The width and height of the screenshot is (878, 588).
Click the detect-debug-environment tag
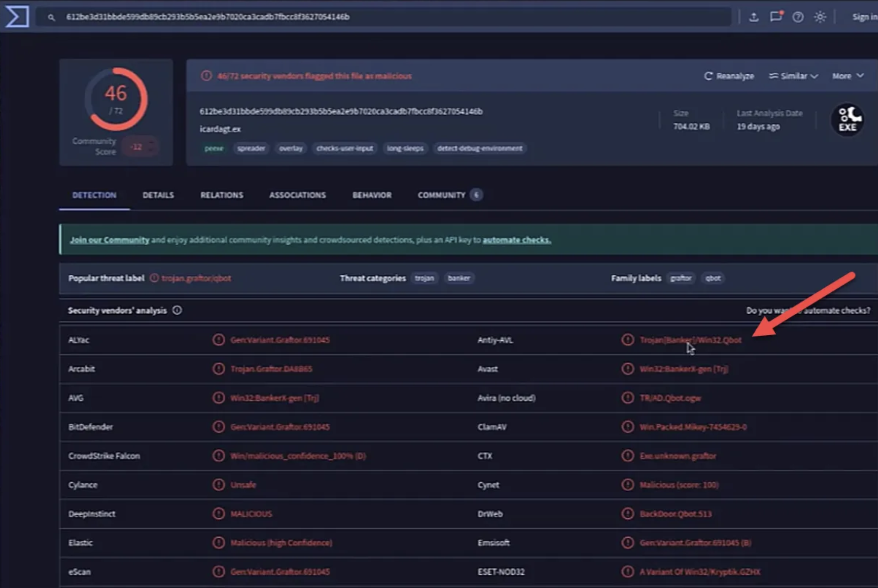pyautogui.click(x=480, y=148)
